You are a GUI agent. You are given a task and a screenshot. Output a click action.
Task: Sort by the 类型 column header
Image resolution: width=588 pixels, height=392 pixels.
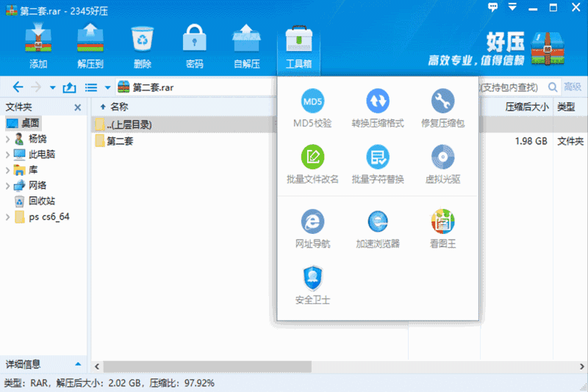pos(566,107)
